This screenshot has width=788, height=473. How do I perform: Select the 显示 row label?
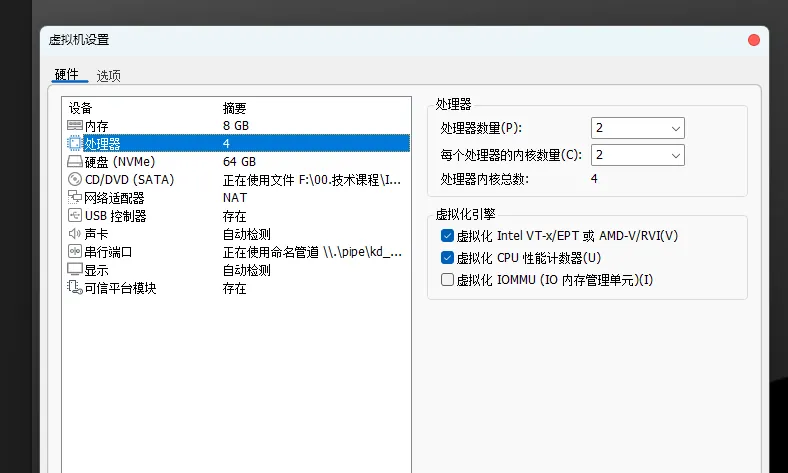[x=96, y=270]
